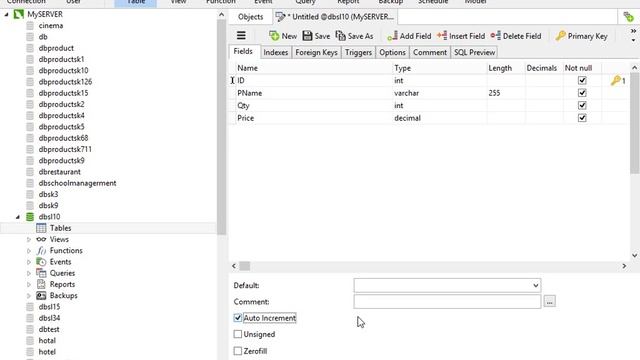
Task: Click the Save disk icon
Action: pos(307,36)
